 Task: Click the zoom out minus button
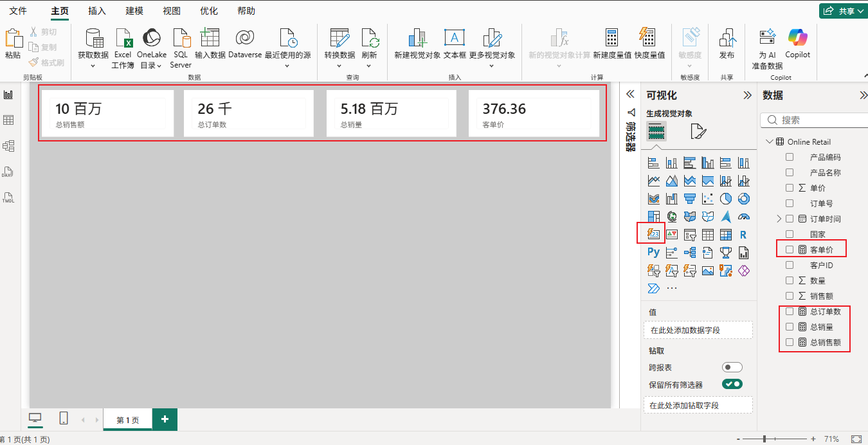(738, 439)
